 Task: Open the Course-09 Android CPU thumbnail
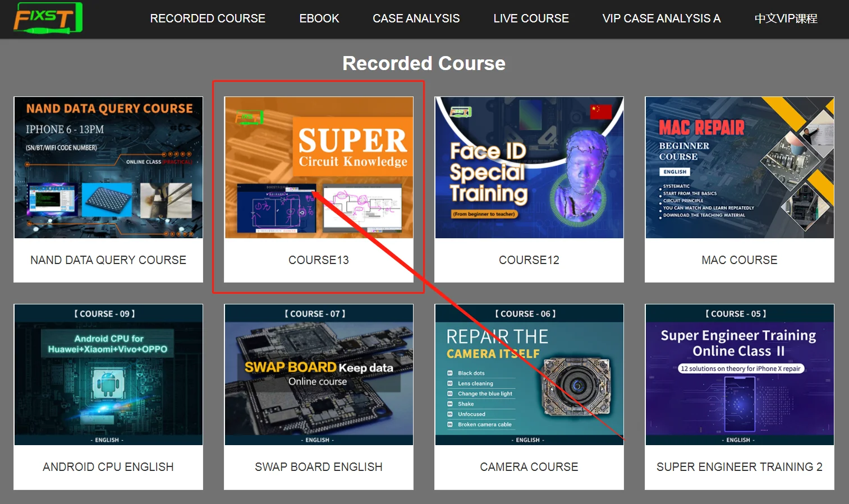click(x=108, y=374)
